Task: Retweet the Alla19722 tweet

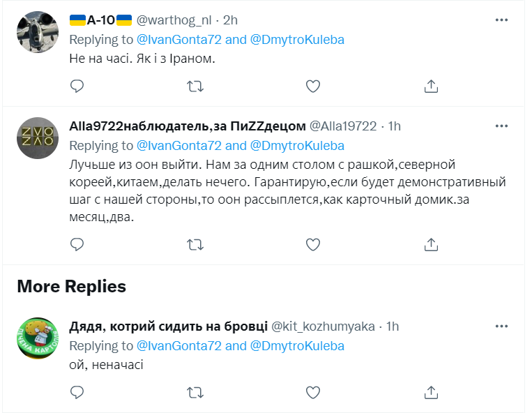Action: (196, 244)
